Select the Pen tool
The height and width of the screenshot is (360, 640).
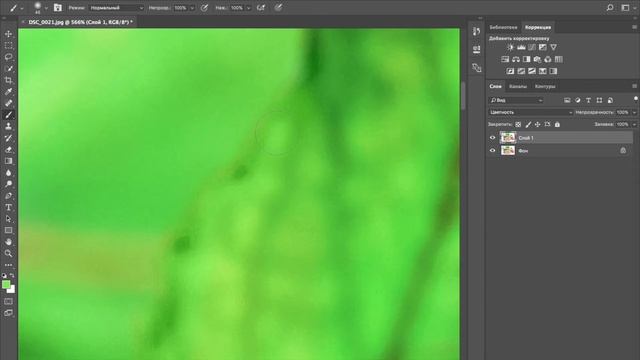point(8,196)
